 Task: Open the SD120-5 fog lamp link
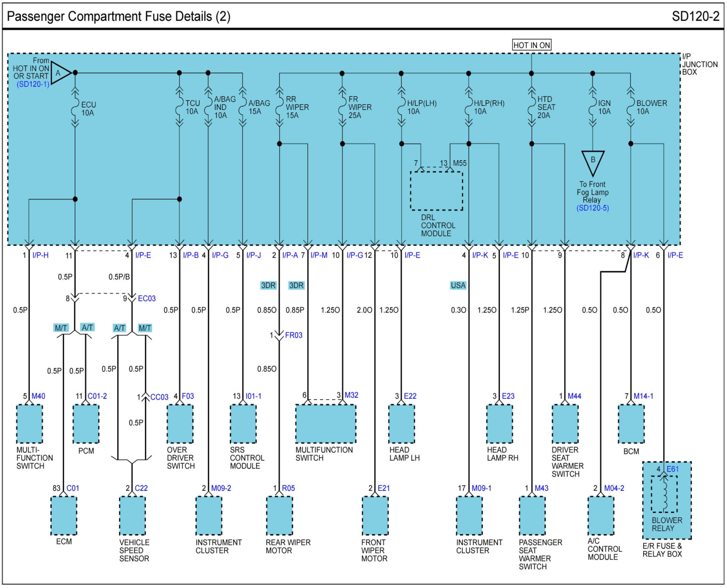592,208
